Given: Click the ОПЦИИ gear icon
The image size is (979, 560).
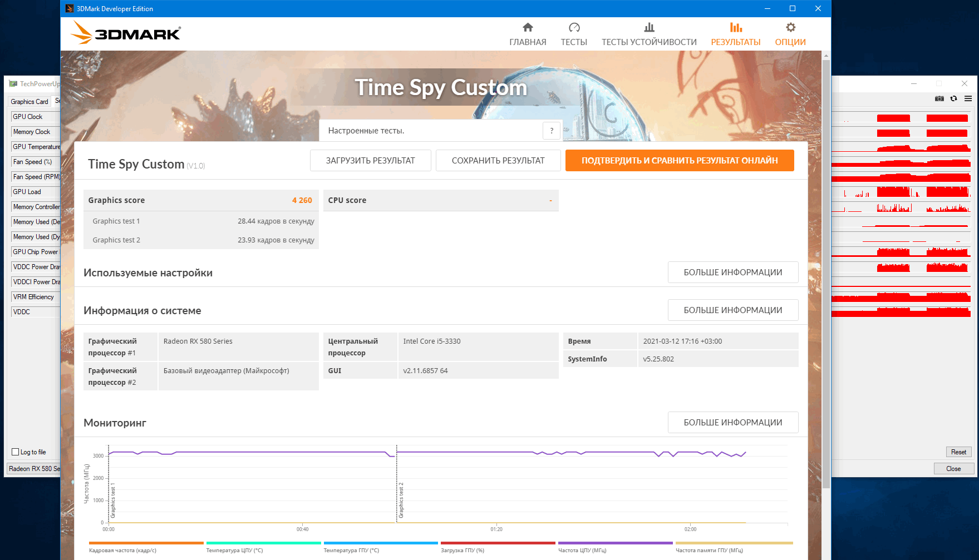Looking at the screenshot, I should click(x=790, y=27).
